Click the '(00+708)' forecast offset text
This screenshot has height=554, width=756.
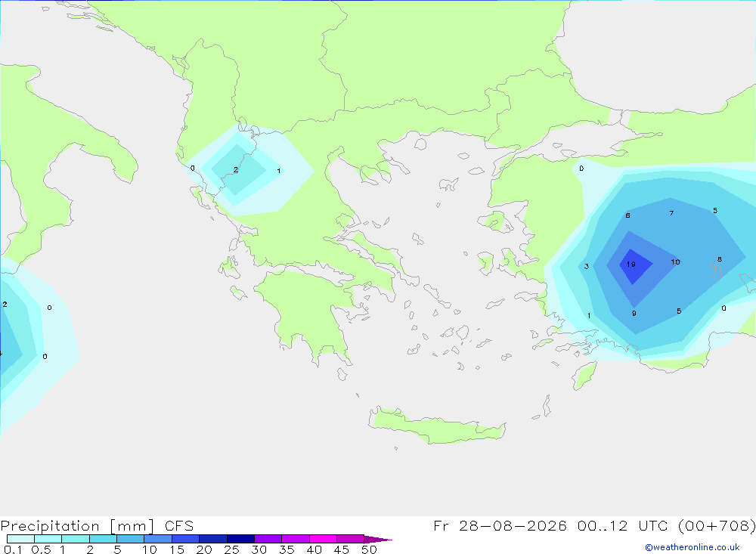pyautogui.click(x=717, y=525)
